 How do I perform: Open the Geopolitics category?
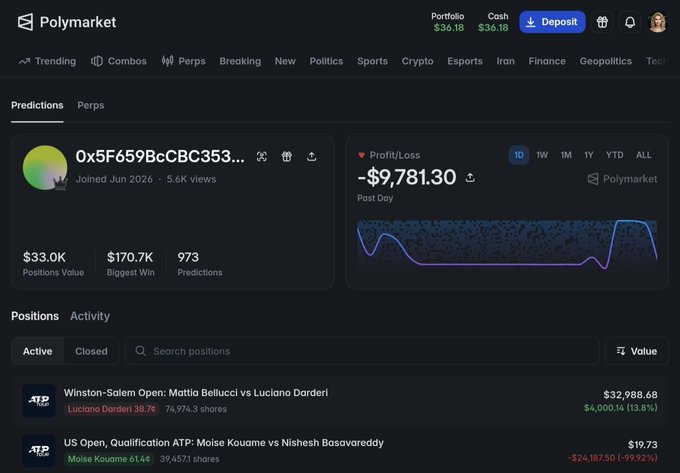pos(605,61)
